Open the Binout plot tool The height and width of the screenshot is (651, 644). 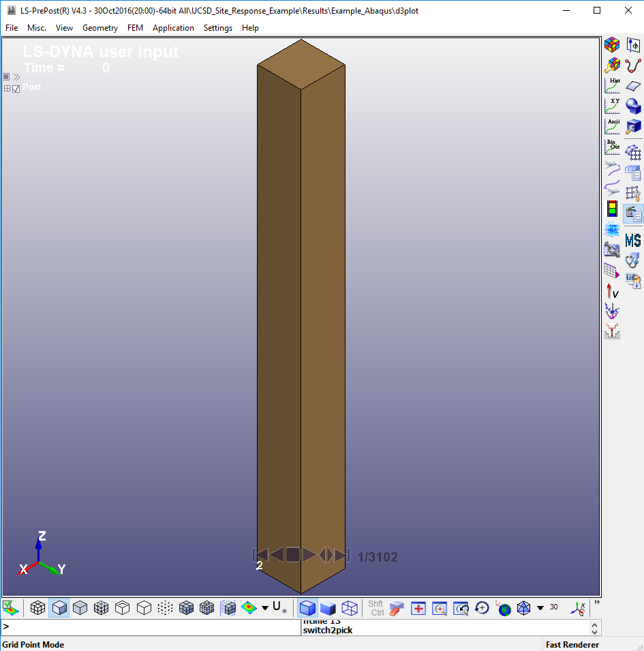[612, 147]
